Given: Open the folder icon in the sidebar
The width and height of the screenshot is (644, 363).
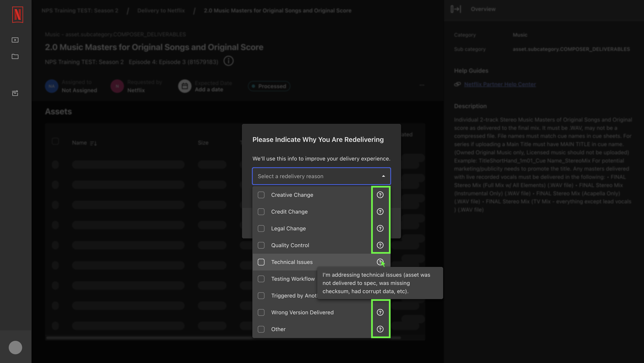Looking at the screenshot, I should (15, 56).
